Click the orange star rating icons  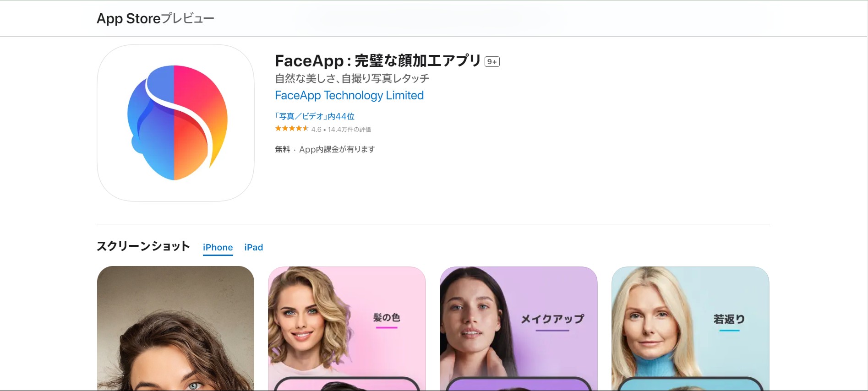(291, 129)
